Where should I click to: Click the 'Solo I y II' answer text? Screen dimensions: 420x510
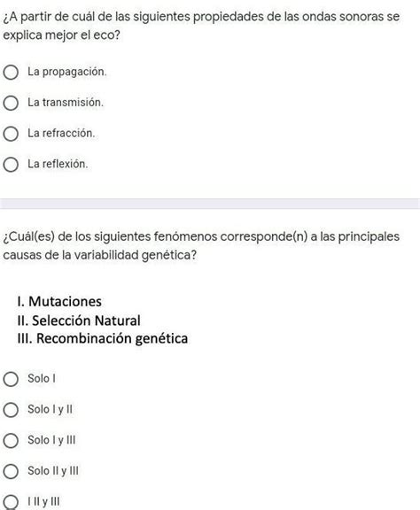[51, 409]
